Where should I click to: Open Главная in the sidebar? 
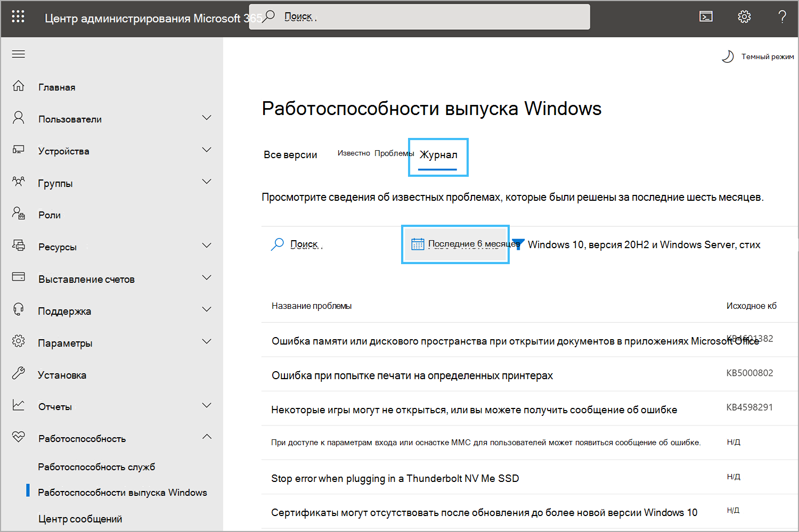tap(57, 87)
